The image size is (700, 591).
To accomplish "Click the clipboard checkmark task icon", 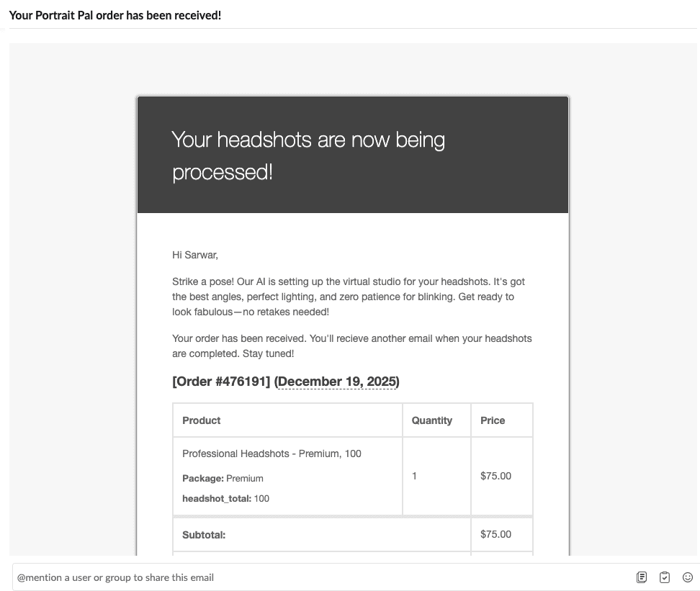I will coord(665,577).
